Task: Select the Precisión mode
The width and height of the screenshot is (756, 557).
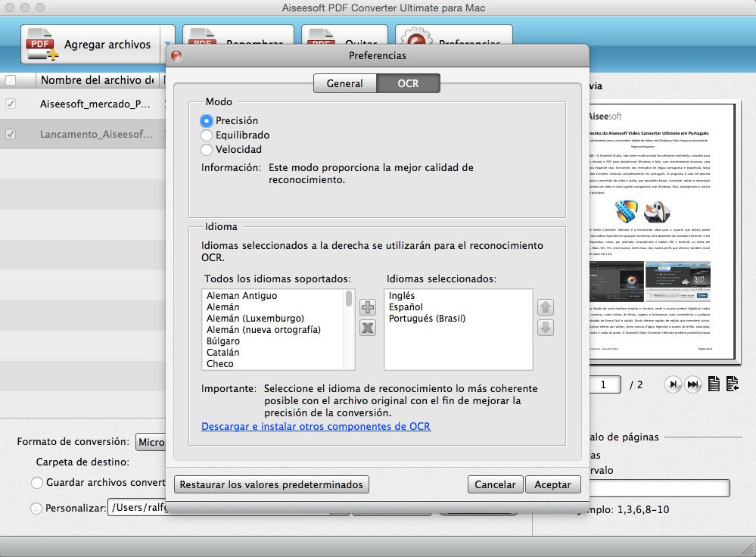Action: pyautogui.click(x=207, y=120)
